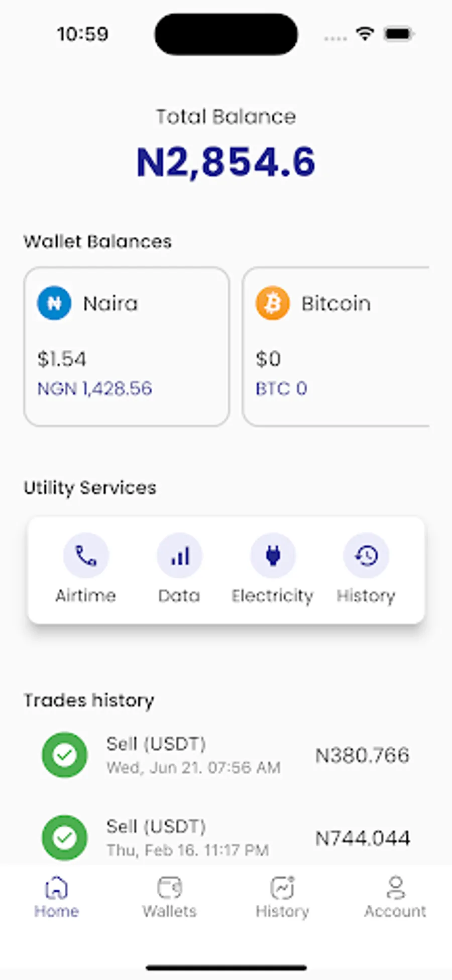Open the Bitcoin wallet card
452x980 pixels.
point(336,346)
